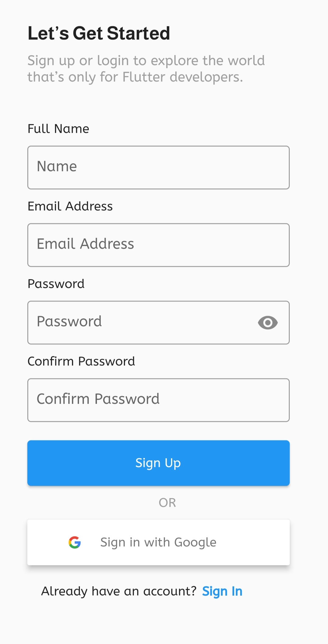This screenshot has width=328, height=644.
Task: Open the Sign In link
Action: 222,591
